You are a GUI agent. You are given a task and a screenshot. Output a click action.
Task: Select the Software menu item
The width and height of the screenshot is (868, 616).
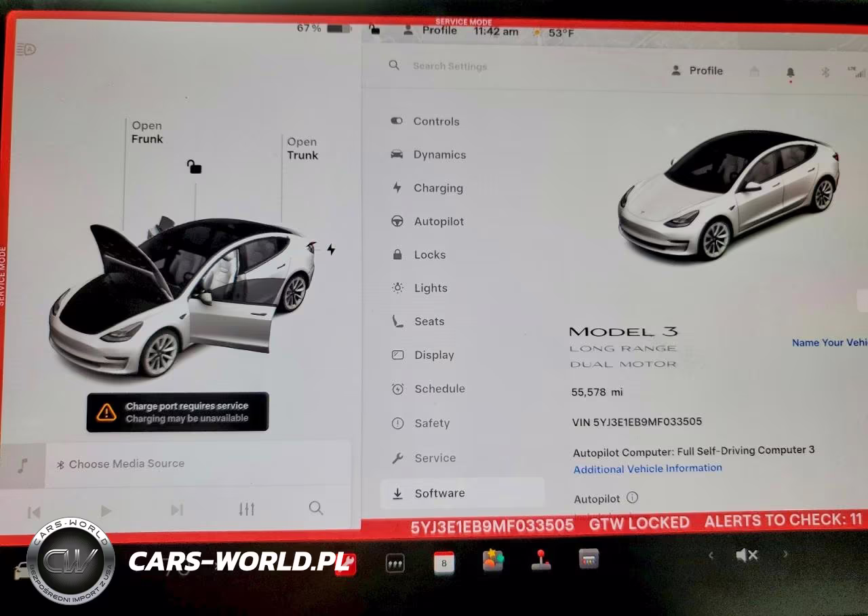[x=462, y=493]
